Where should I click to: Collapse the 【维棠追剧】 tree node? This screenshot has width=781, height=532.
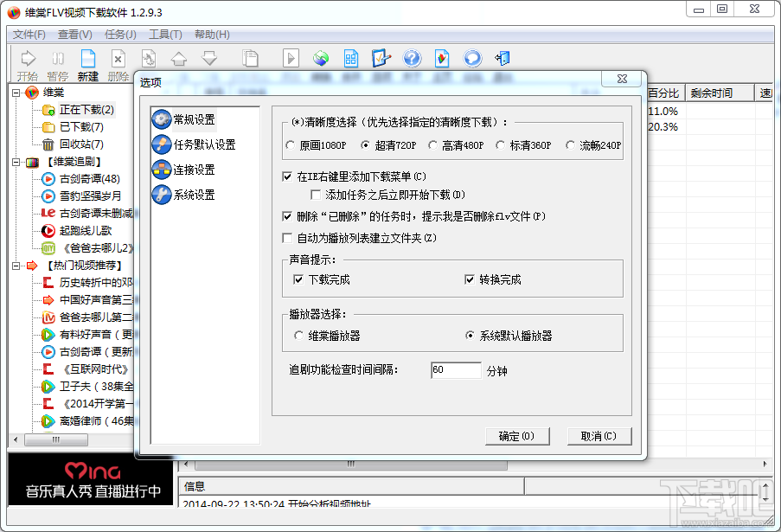click(16, 162)
